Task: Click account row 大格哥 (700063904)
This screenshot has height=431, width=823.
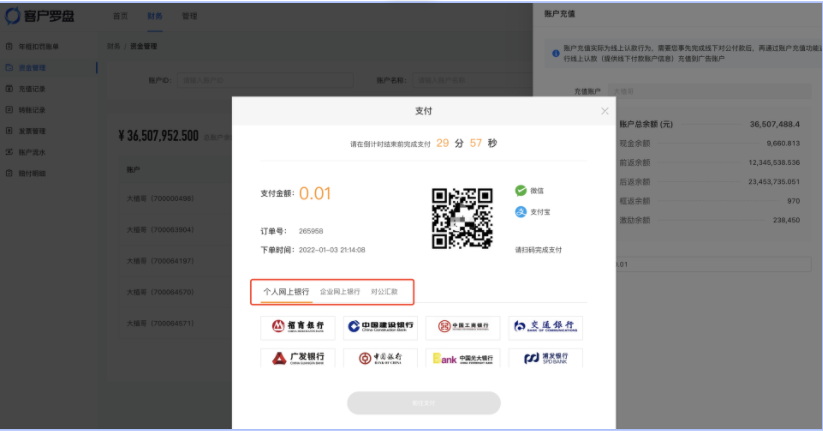Action: click(x=160, y=229)
